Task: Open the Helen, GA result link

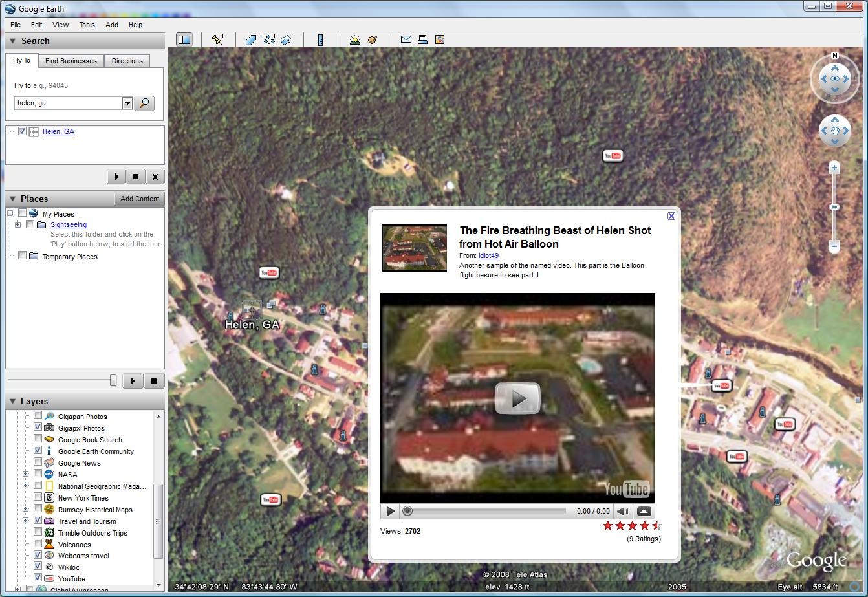Action: pyautogui.click(x=58, y=131)
